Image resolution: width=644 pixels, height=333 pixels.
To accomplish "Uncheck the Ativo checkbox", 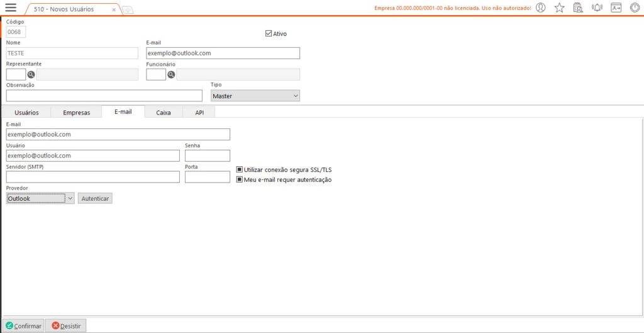I will (x=269, y=33).
